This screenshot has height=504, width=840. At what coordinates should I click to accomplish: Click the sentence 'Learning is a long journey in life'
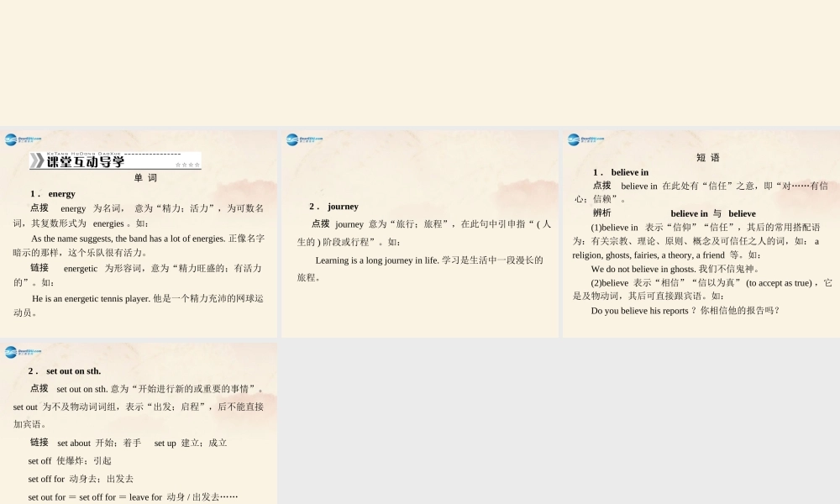coord(378,260)
